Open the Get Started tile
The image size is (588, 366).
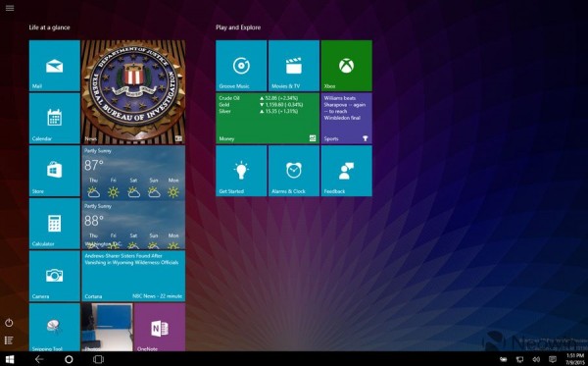(x=241, y=171)
